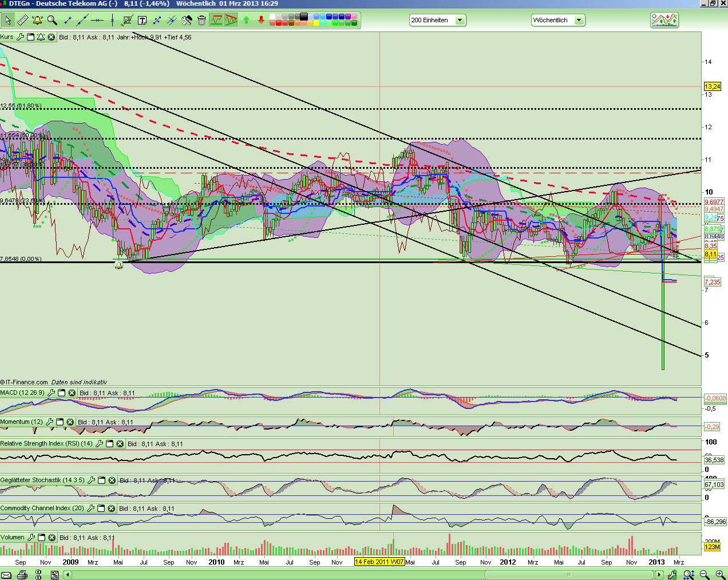Viewport: 728px width, 580px height.
Task: Toggle the window icon on RSI panel
Action: pos(109,444)
